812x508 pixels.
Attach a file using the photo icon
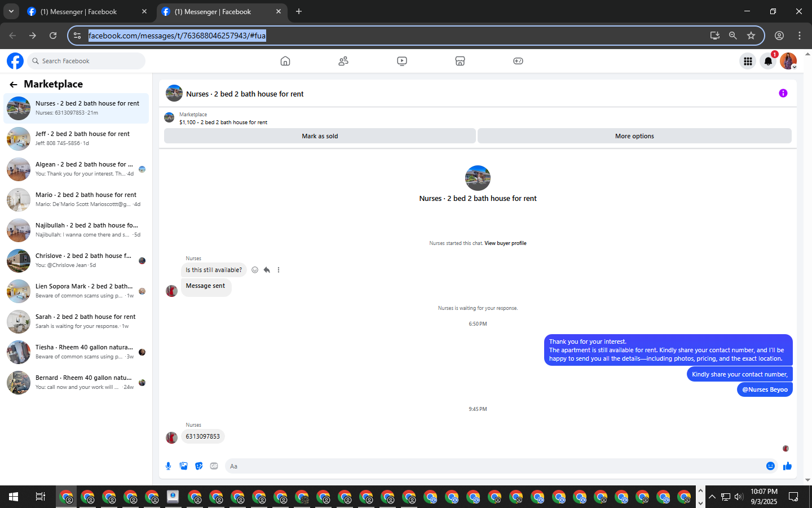pyautogui.click(x=183, y=466)
